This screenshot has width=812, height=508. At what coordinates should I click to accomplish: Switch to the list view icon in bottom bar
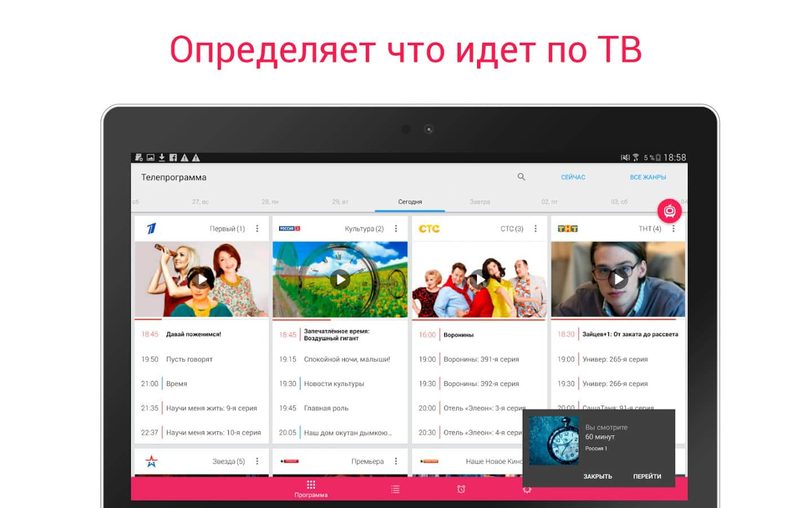pyautogui.click(x=395, y=489)
